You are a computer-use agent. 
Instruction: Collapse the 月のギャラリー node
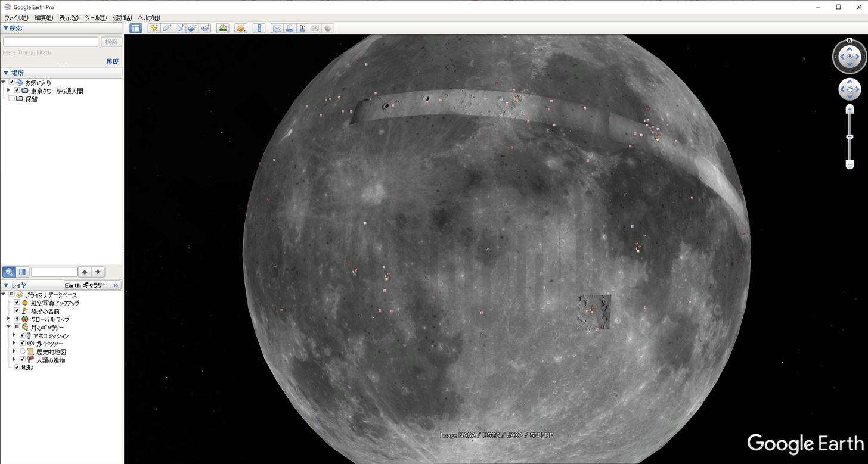[x=8, y=327]
